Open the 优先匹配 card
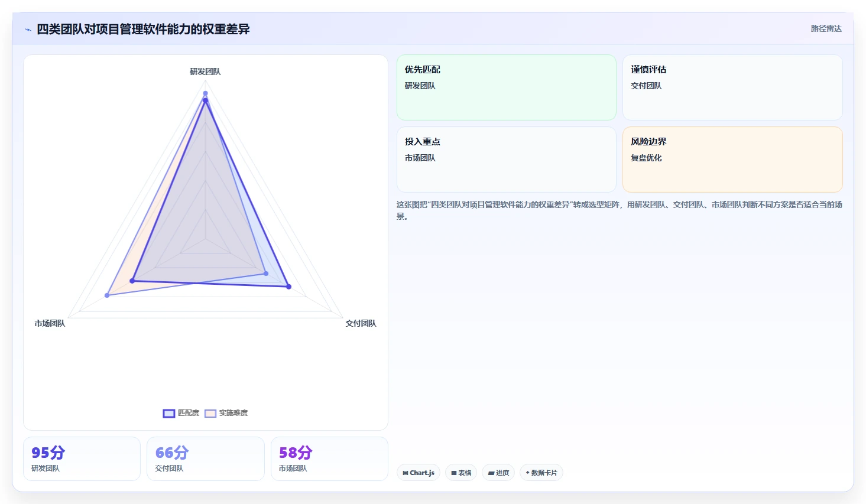The height and width of the screenshot is (504, 866). [507, 87]
